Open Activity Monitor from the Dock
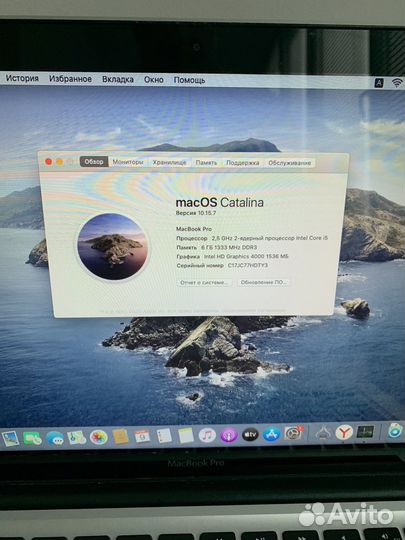405x540 pixels. point(365,432)
